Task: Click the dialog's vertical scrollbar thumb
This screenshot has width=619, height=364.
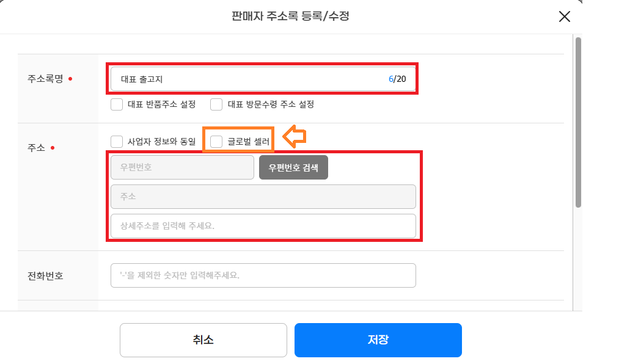Action: tap(577, 122)
